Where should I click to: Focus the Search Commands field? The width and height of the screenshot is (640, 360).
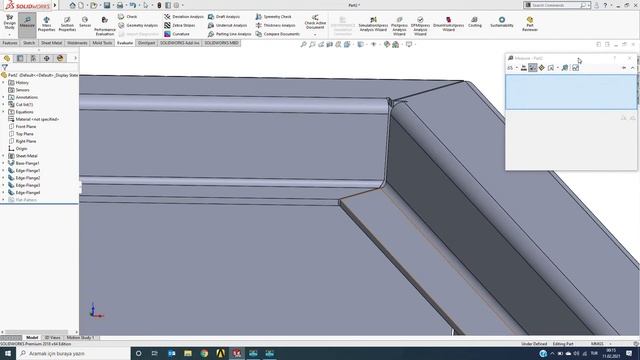557,5
